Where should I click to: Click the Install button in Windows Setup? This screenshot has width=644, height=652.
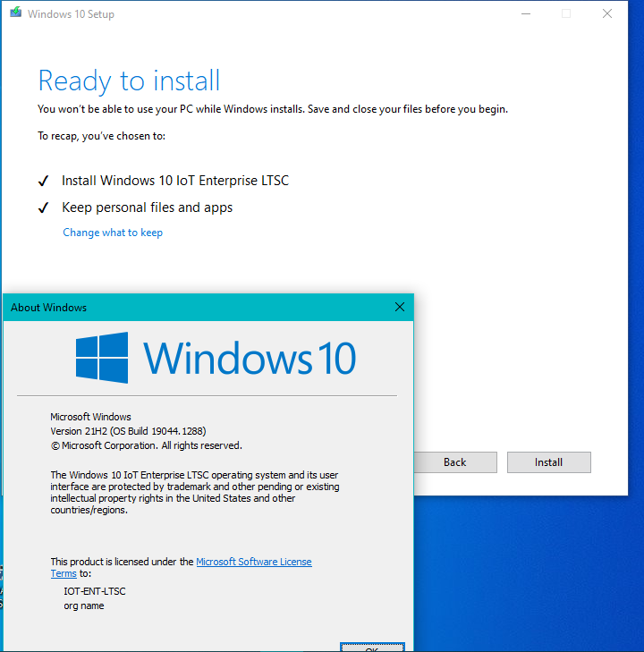549,462
